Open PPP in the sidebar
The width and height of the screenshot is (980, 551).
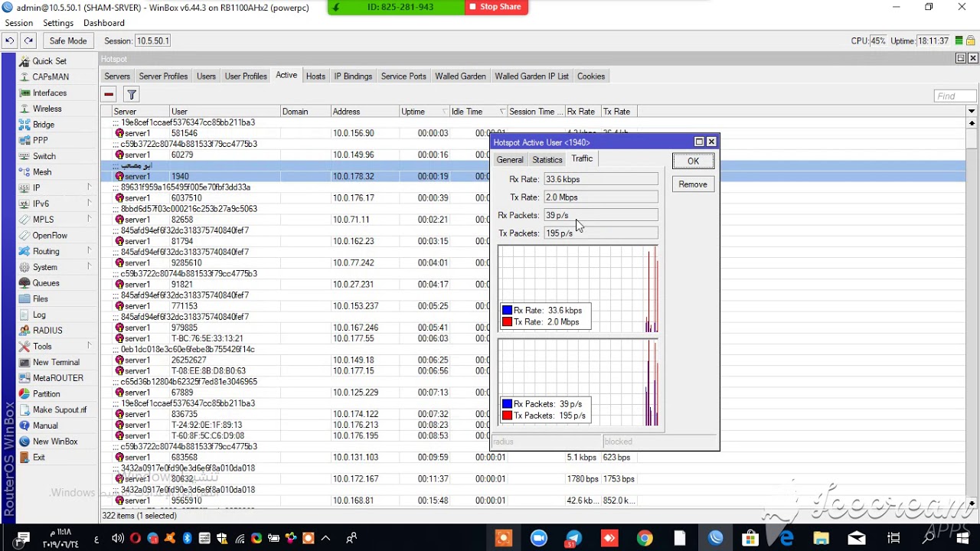(41, 140)
